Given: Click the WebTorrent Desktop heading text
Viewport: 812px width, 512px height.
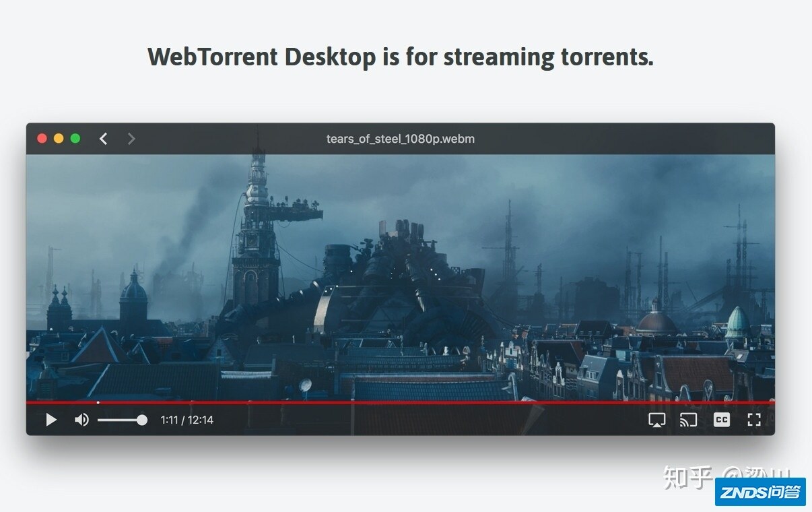Looking at the screenshot, I should point(400,57).
